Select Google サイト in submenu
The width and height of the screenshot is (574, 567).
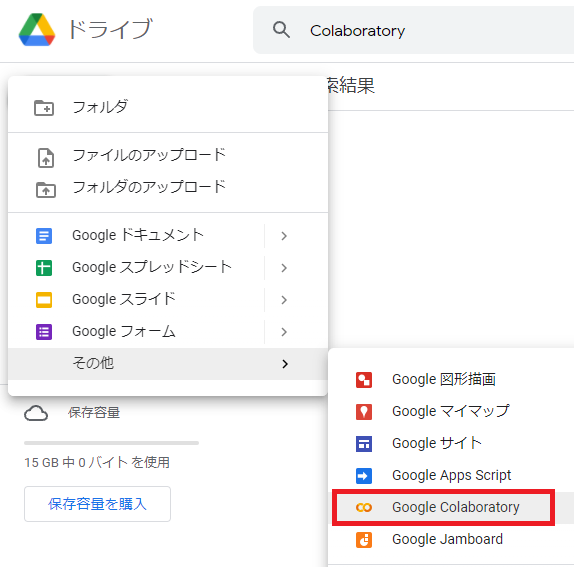pyautogui.click(x=451, y=443)
